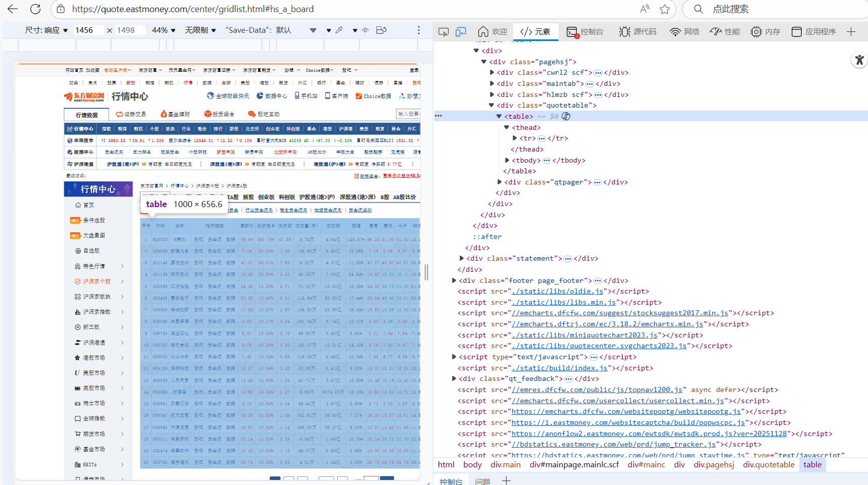Open the 问题 issues drawer tab
The height and width of the screenshot is (485, 868).
tap(483, 481)
